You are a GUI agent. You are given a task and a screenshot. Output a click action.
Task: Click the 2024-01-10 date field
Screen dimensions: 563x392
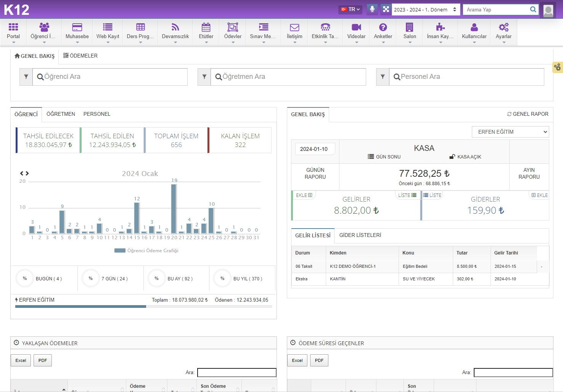(315, 149)
